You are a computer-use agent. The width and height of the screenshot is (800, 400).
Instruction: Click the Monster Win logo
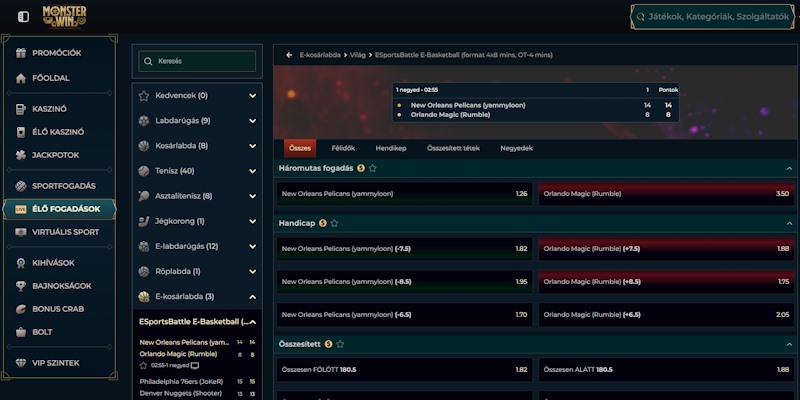64,17
